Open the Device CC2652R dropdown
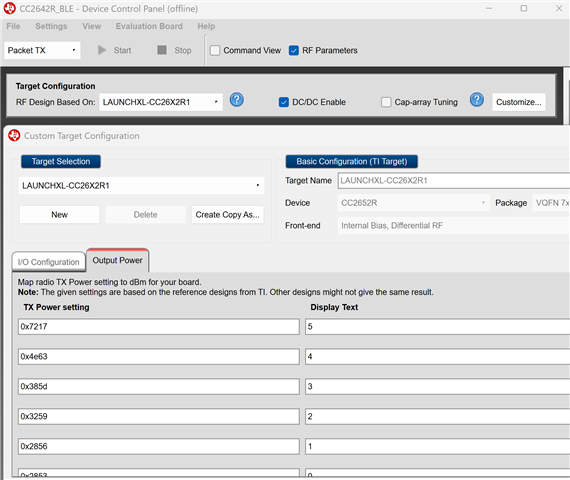Screen dimensions: 570x480 (x=413, y=203)
